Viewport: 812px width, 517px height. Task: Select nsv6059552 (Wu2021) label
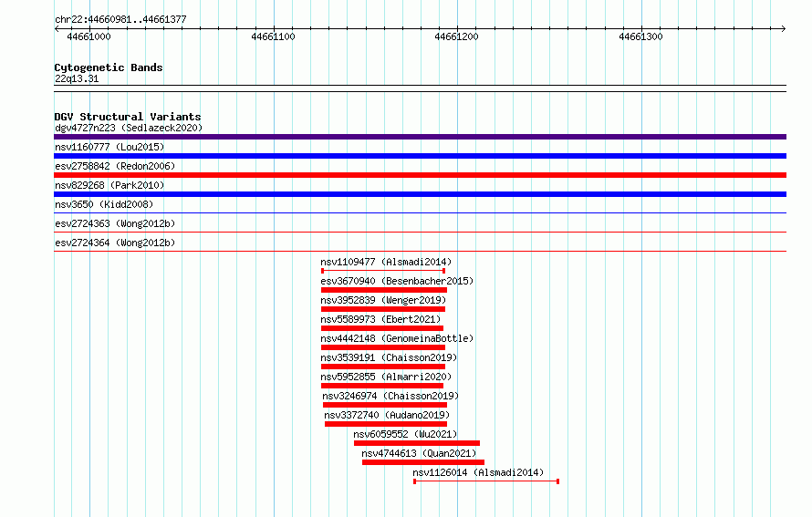(x=405, y=434)
